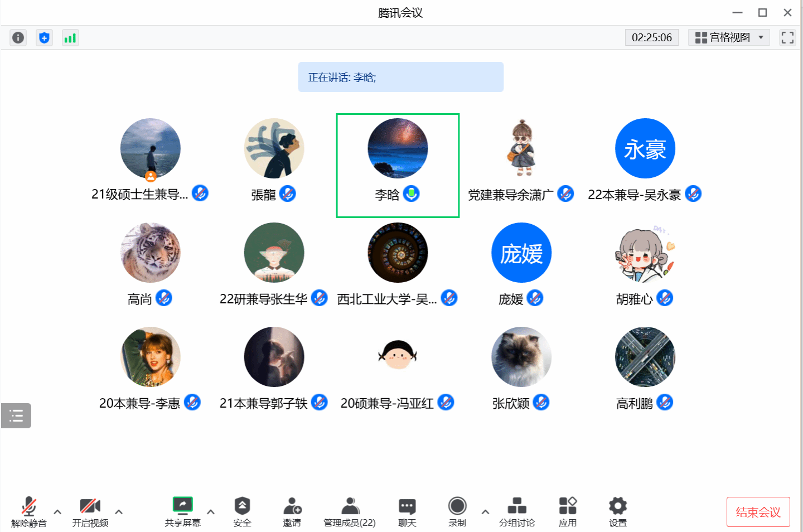The width and height of the screenshot is (803, 532).
Task: Click the red 结束会议 button
Action: click(x=758, y=512)
